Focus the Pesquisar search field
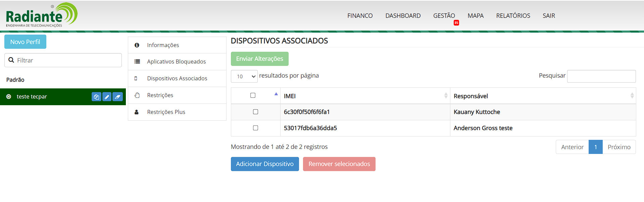Screen dimensions: 644x202 click(x=601, y=76)
